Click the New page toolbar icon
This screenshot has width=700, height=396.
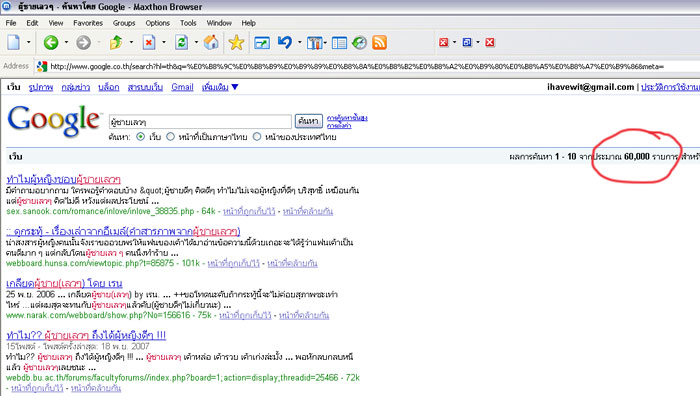pos(14,42)
